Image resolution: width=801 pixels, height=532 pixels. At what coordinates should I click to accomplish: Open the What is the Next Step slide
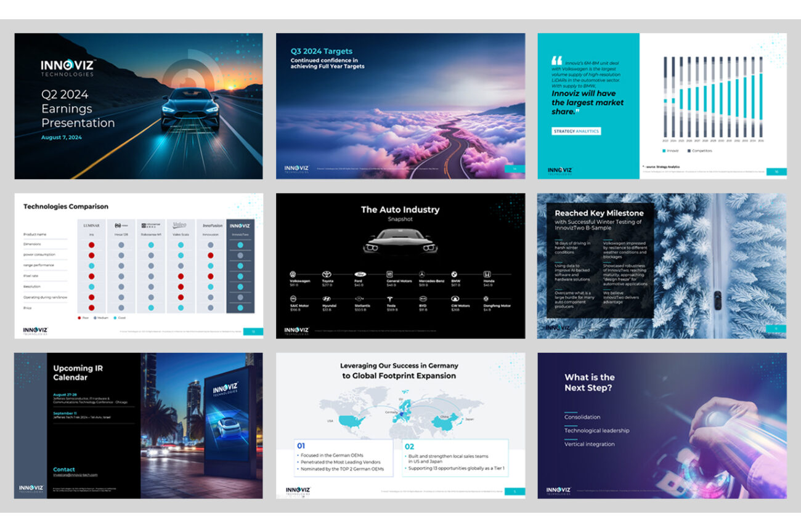(x=662, y=425)
